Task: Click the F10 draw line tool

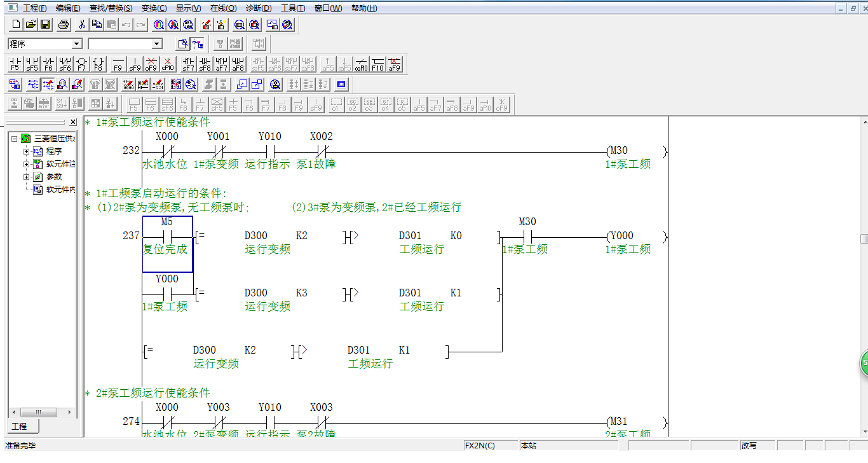Action: coord(378,64)
